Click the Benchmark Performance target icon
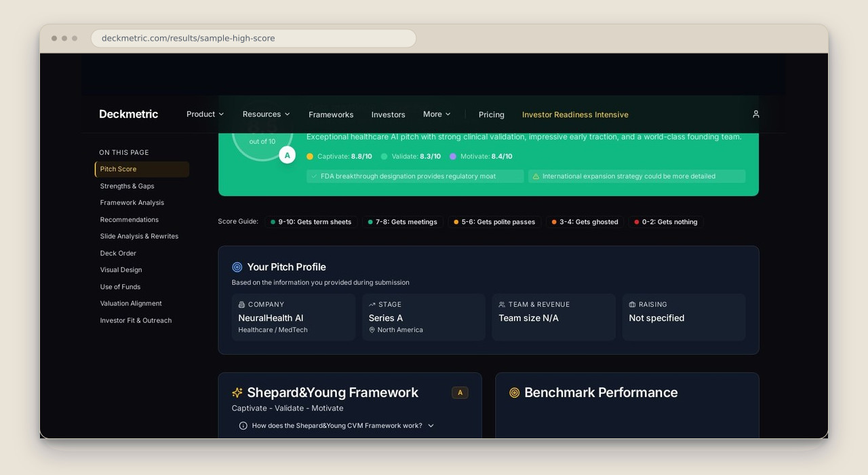Screen dimensions: 868x475 514,392
